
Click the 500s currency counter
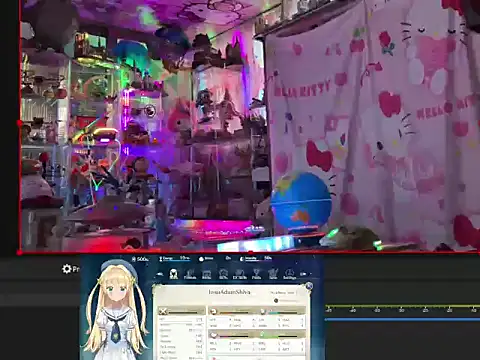click(x=140, y=259)
